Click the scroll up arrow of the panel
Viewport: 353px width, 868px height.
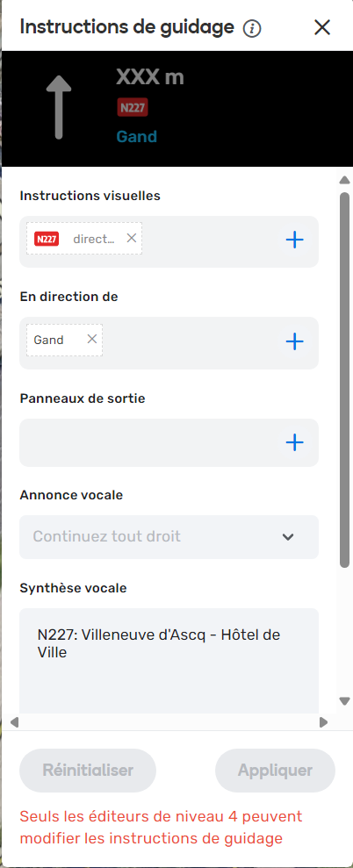(344, 180)
